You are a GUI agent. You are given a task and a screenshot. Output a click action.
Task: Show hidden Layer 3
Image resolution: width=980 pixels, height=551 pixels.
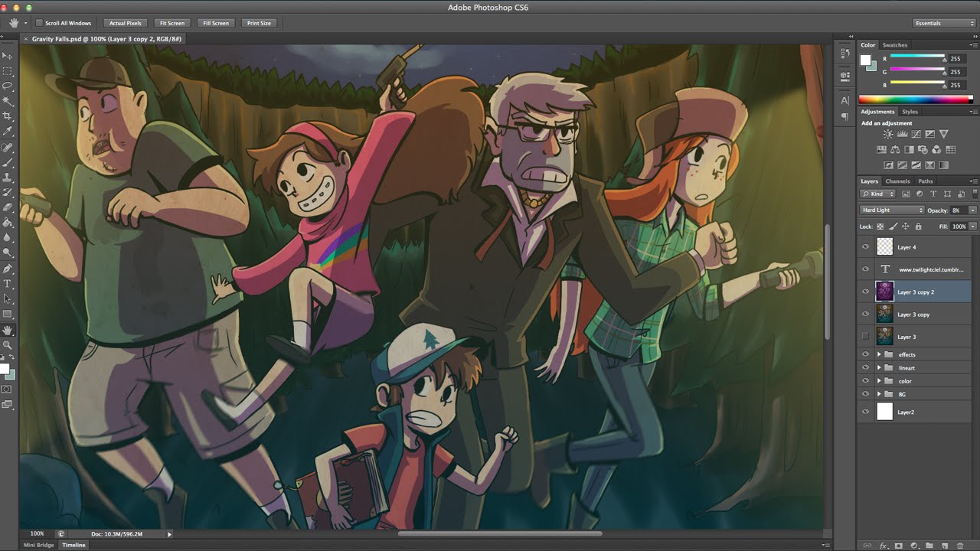coord(866,337)
